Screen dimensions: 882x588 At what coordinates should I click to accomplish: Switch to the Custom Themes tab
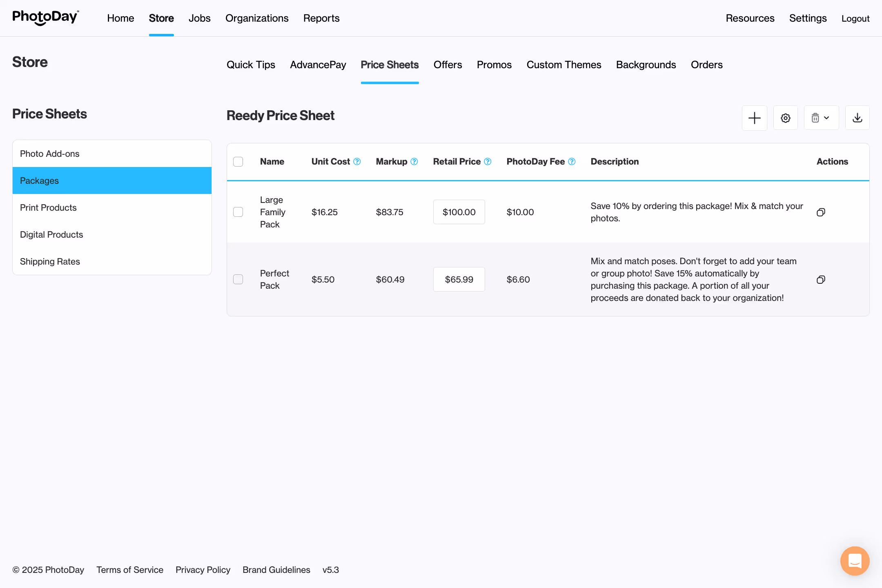564,65
